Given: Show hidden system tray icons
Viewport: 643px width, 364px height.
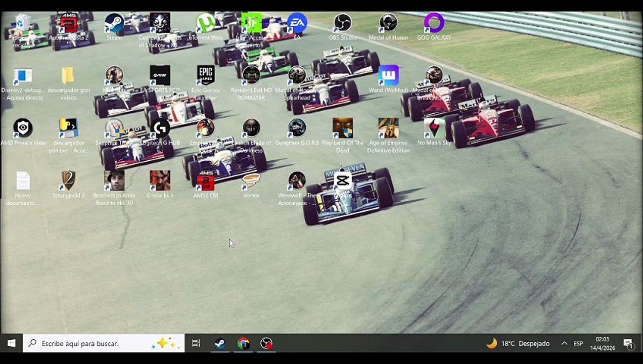Looking at the screenshot, I should [x=564, y=343].
